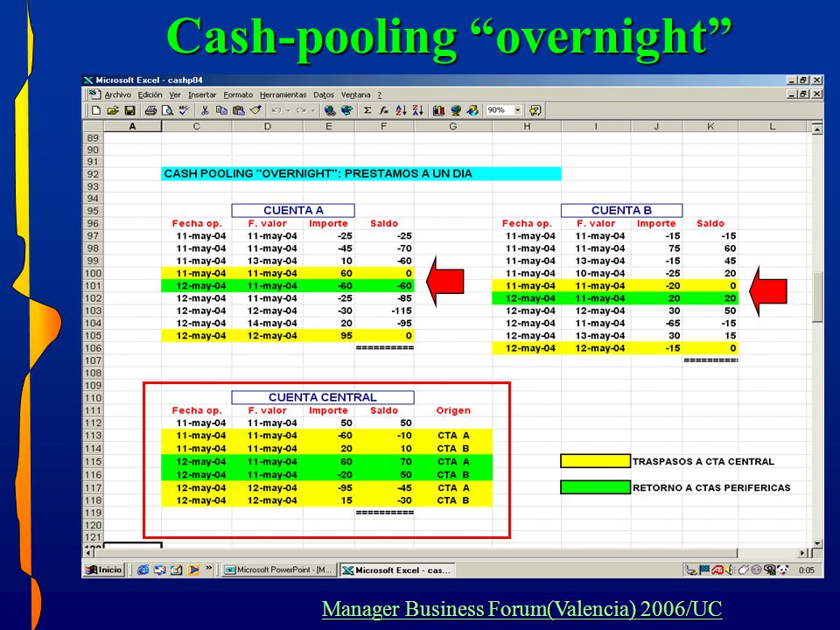
Task: Open Print Preview from the toolbar
Action: click(x=168, y=110)
